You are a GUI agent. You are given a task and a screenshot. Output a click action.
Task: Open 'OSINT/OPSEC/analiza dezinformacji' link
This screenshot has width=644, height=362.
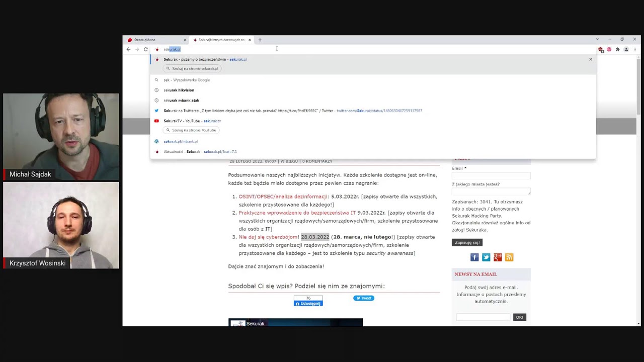click(283, 197)
